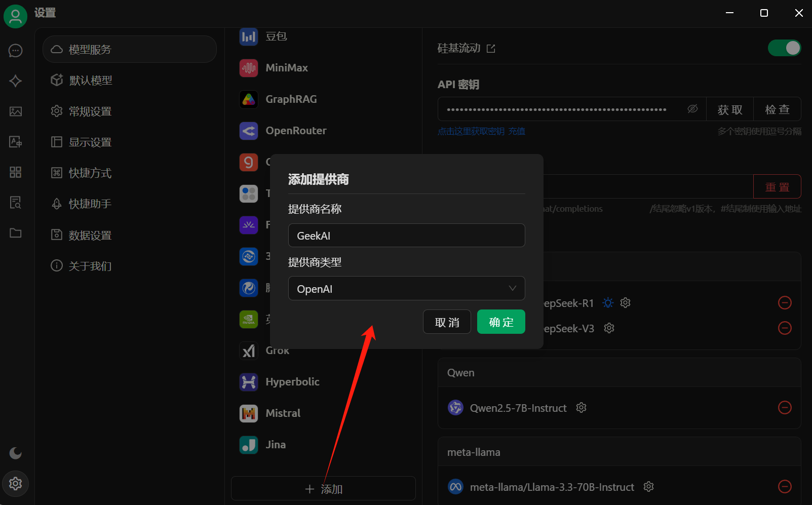Click the 检查 API key button
This screenshot has width=812, height=505.
(777, 109)
